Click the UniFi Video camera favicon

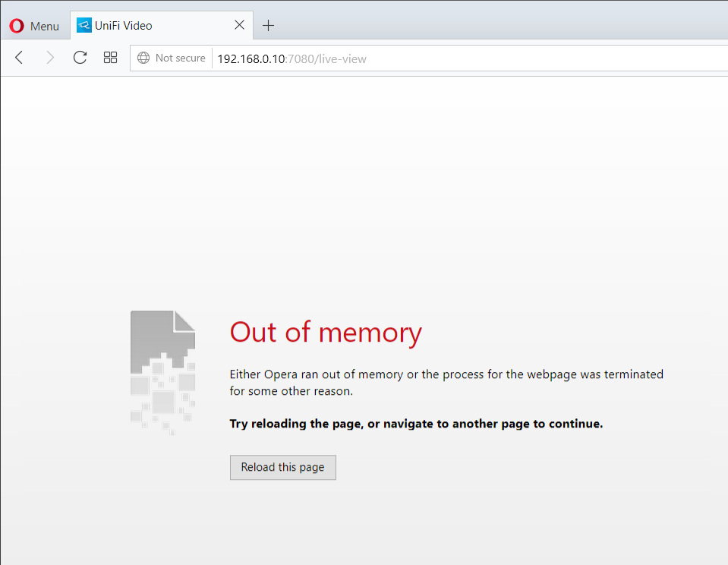click(84, 25)
